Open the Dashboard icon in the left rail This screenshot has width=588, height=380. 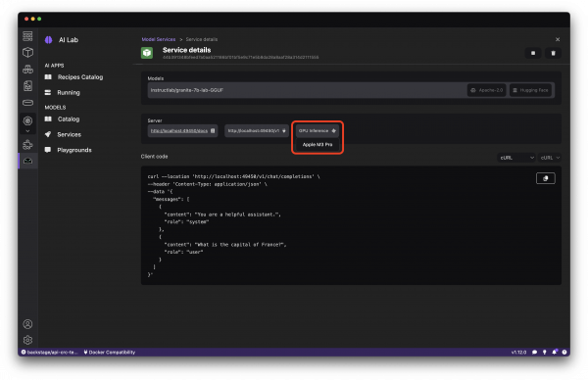[27, 36]
